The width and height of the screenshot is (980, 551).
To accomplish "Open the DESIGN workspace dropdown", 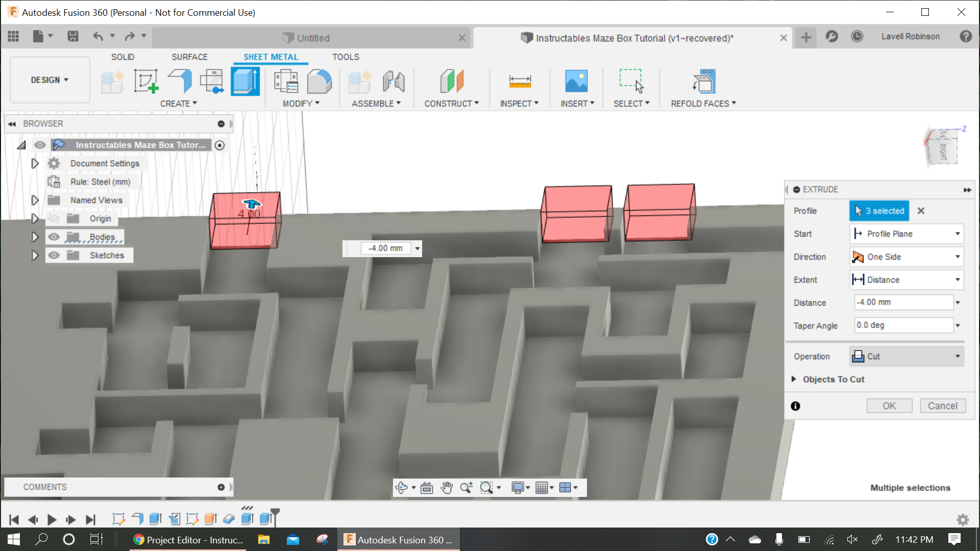I will click(50, 80).
